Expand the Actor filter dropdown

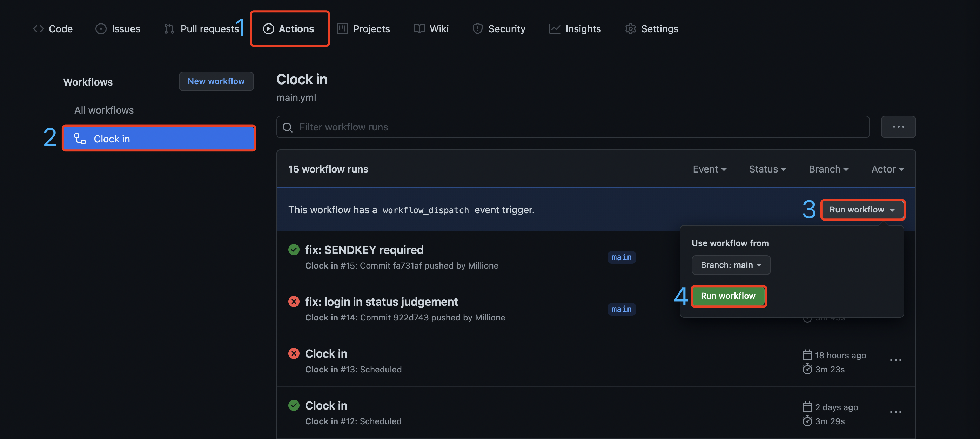[x=887, y=169]
